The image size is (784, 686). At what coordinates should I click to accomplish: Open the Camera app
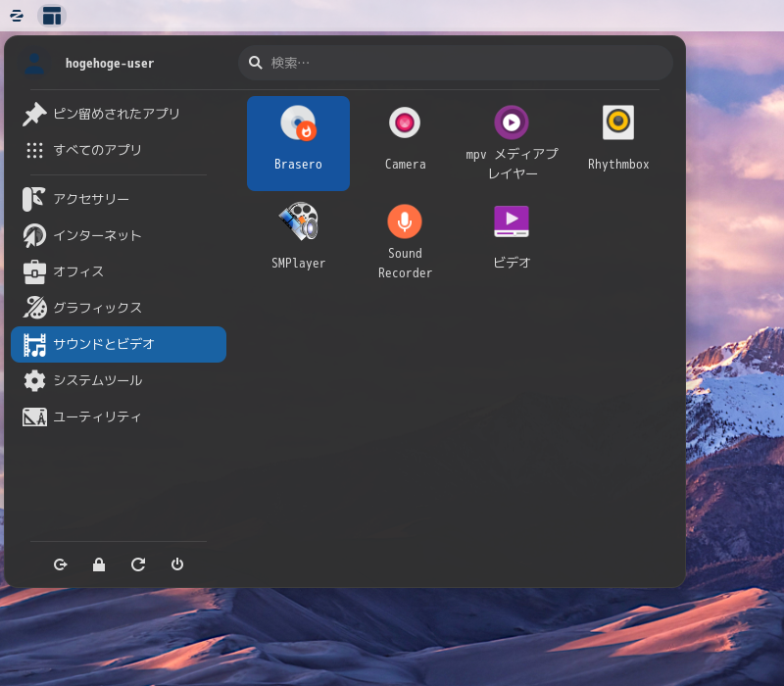[x=405, y=143]
